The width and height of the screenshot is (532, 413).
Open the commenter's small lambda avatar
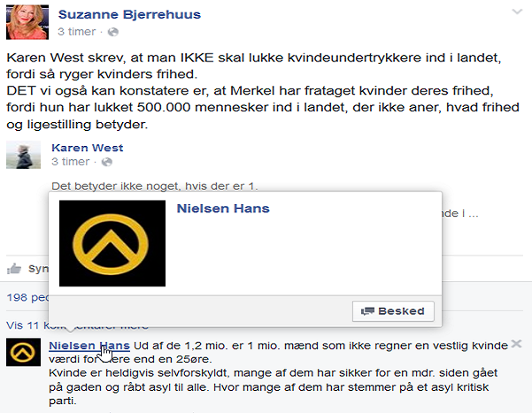23,352
